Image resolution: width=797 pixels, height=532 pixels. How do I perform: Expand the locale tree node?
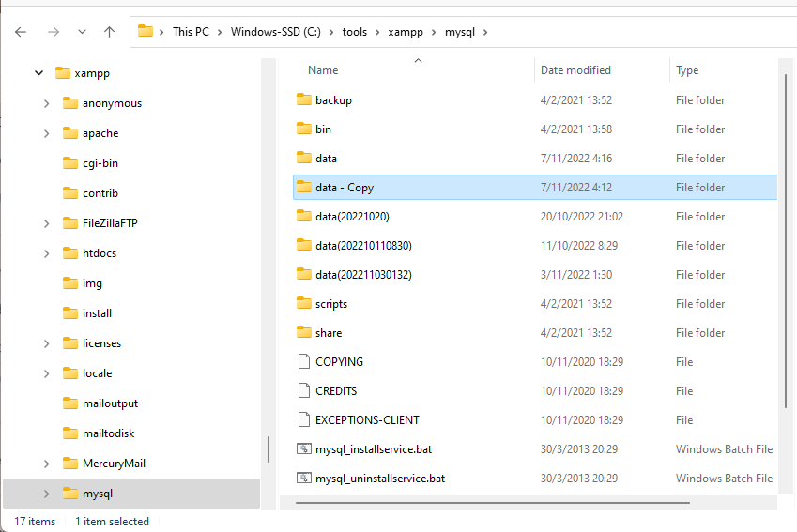coord(47,373)
